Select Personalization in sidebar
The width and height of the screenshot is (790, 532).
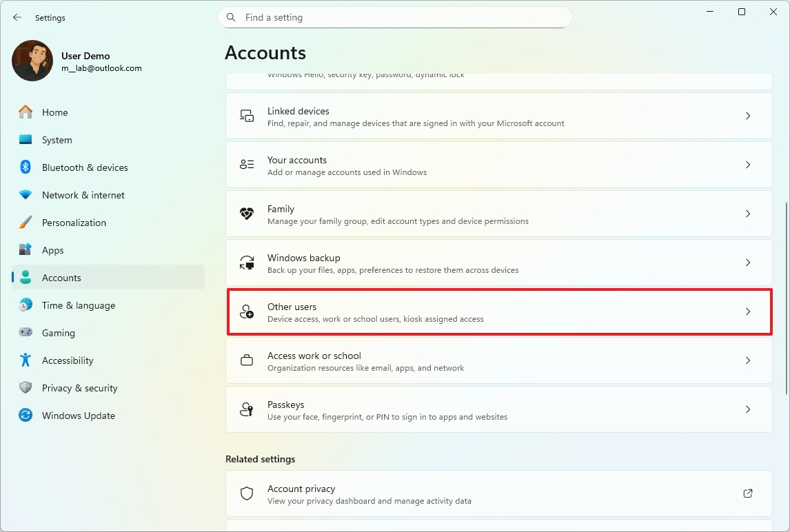pos(108,222)
